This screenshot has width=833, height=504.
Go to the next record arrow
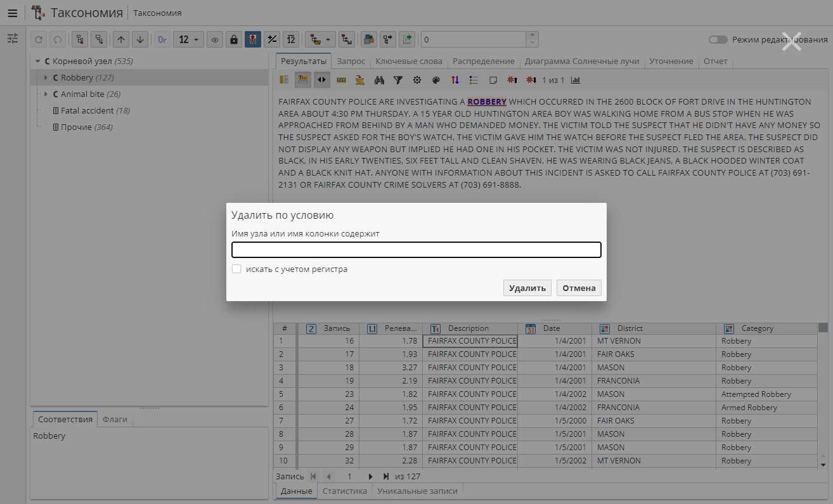(371, 476)
